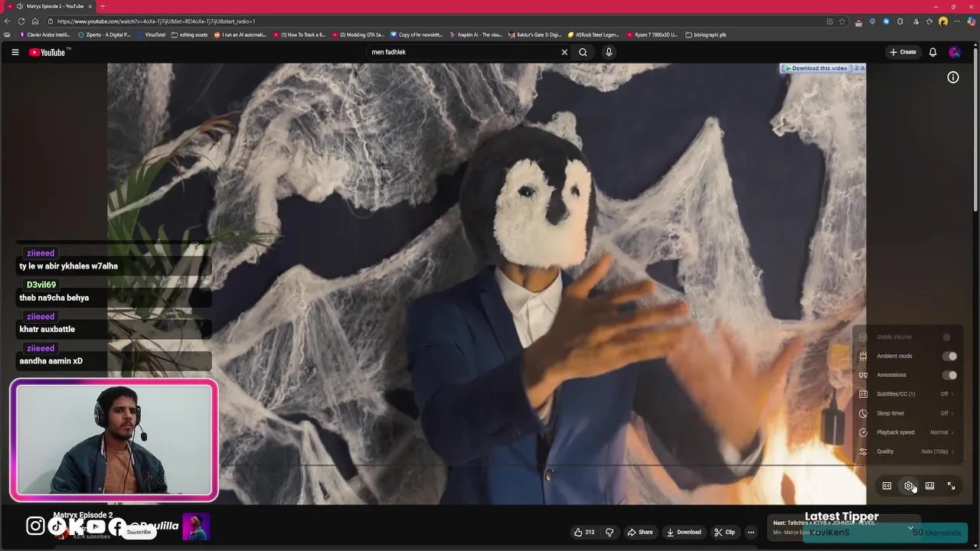
Task: Dislike this video
Action: click(x=610, y=532)
